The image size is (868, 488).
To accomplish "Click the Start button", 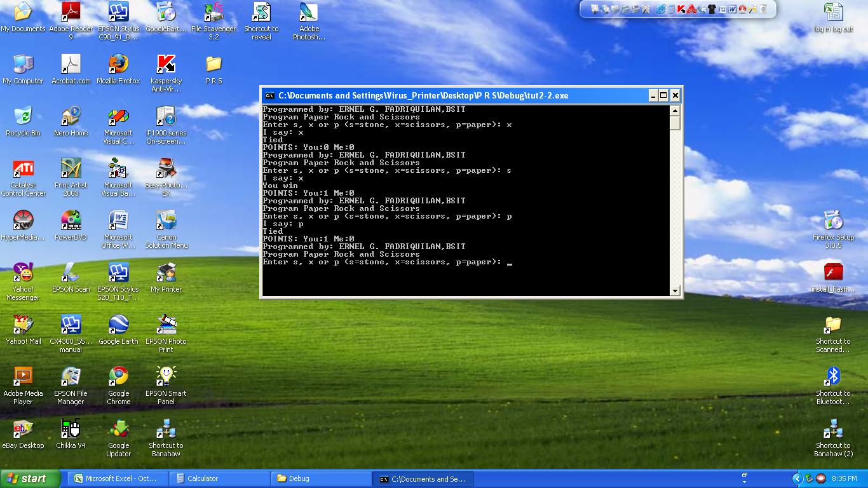I will pos(31,478).
